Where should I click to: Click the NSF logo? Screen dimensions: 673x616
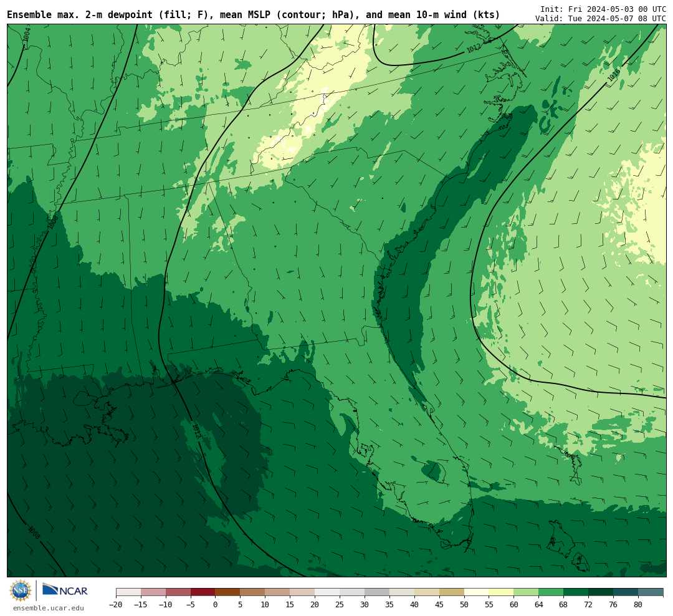(x=20, y=590)
